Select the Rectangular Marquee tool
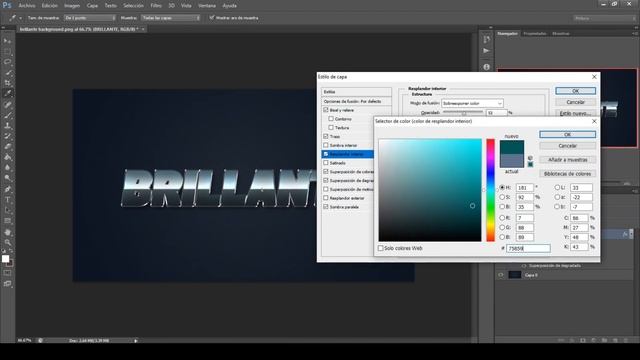This screenshot has height=360, width=640. coord(7,51)
